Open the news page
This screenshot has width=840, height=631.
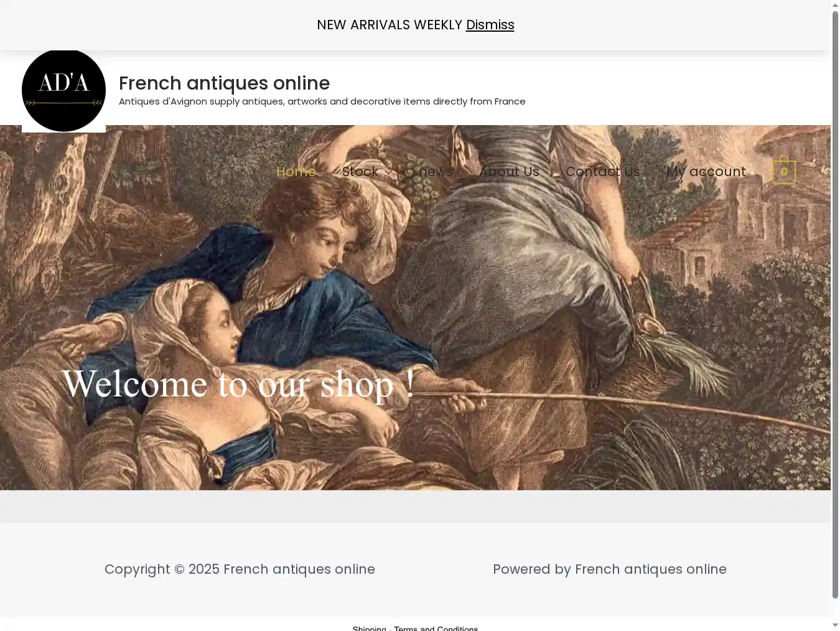tap(436, 171)
